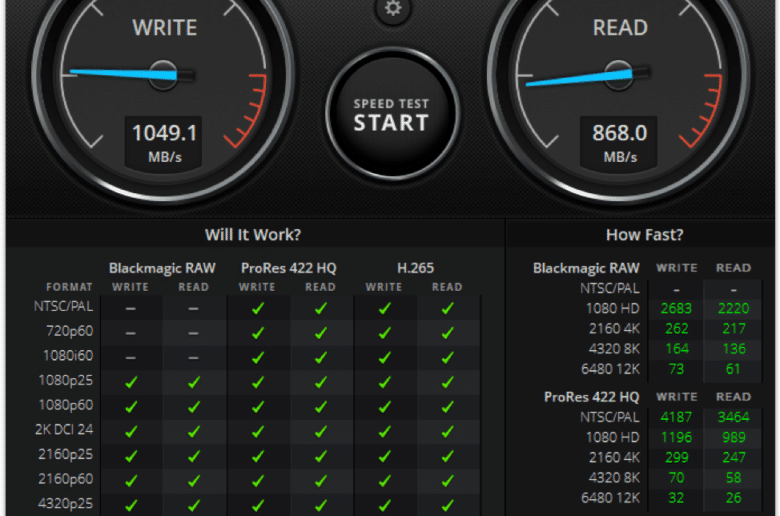
Task: Click Blackmagic RAW WRITE checkmark for 1080p60
Action: (131, 407)
